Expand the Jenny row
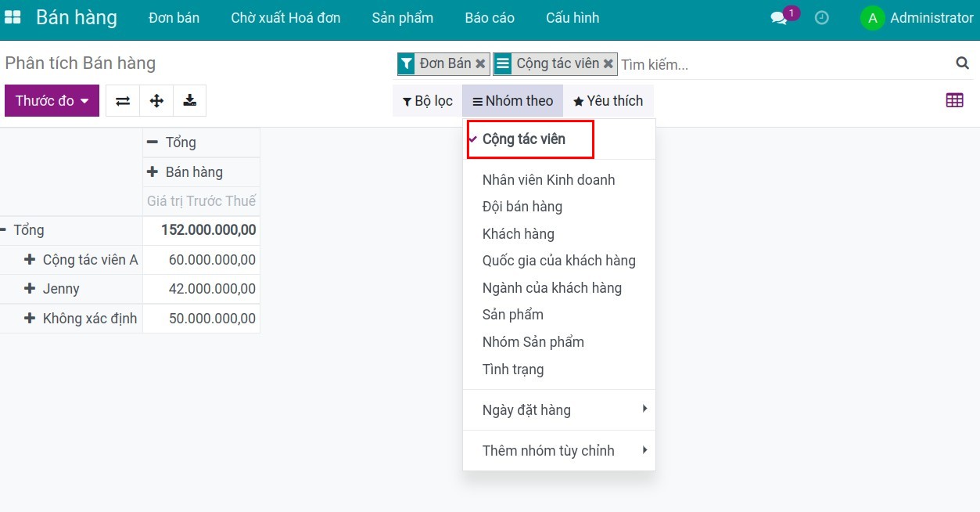Image resolution: width=980 pixels, height=512 pixels. 30,289
